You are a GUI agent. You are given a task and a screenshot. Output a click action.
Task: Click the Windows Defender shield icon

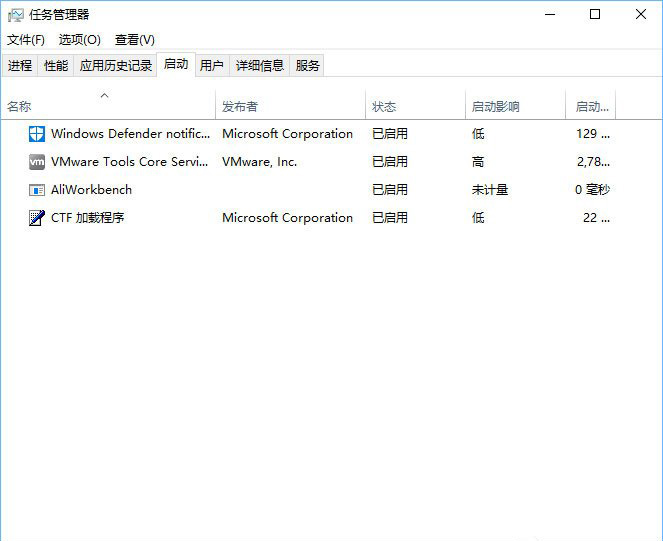pos(37,134)
